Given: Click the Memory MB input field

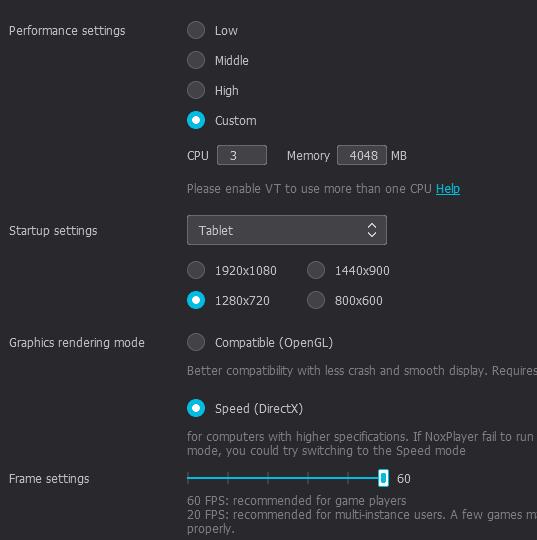Looking at the screenshot, I should coord(362,155).
